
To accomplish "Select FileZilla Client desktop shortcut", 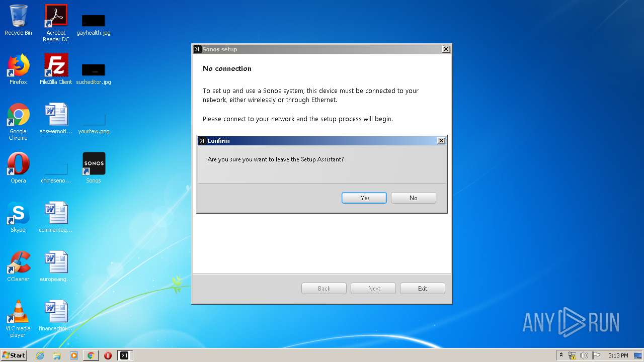I will [56, 69].
